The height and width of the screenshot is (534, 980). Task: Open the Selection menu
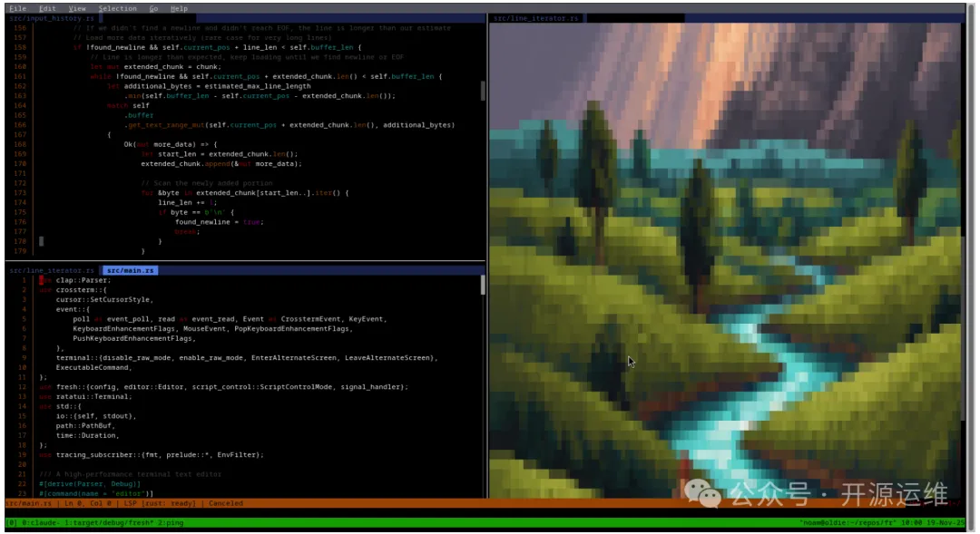pos(117,8)
